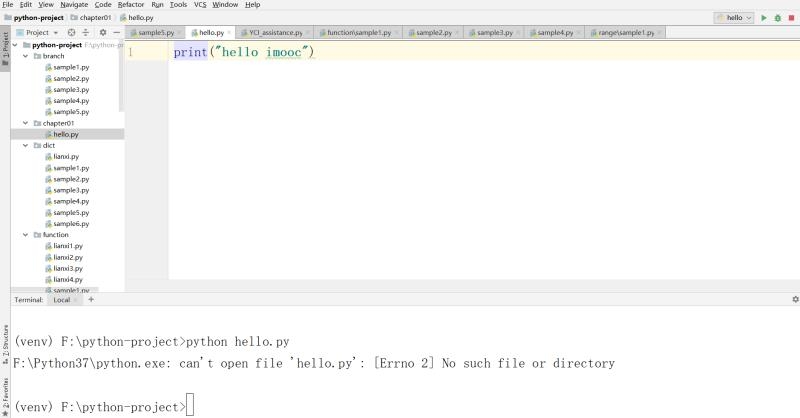Collapse the function folder in the tree
The width and height of the screenshot is (800, 418).
tap(26, 235)
